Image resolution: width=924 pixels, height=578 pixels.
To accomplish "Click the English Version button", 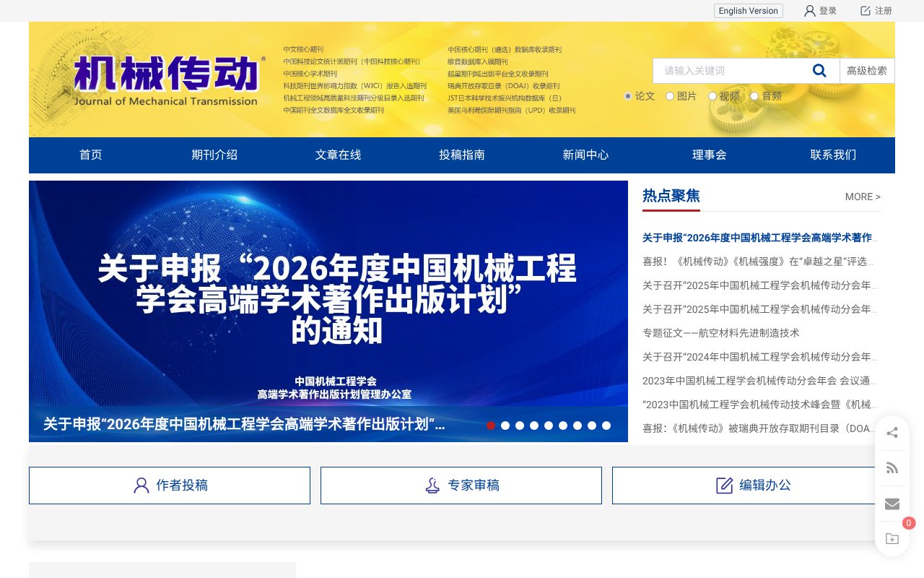I will [748, 11].
